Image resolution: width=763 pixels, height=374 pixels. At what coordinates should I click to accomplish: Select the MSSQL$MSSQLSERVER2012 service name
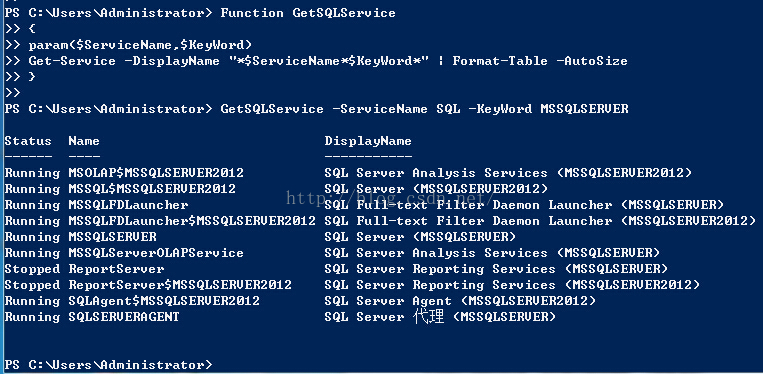coord(152,189)
